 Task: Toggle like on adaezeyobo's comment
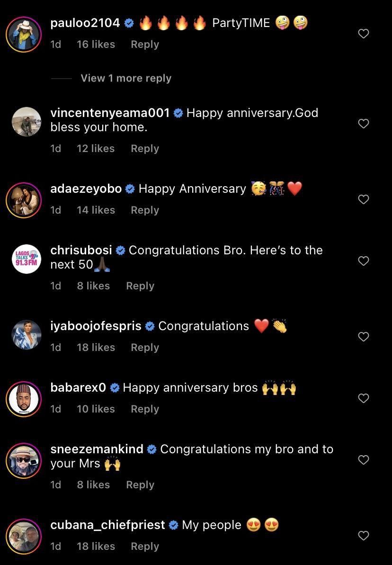pos(364,199)
